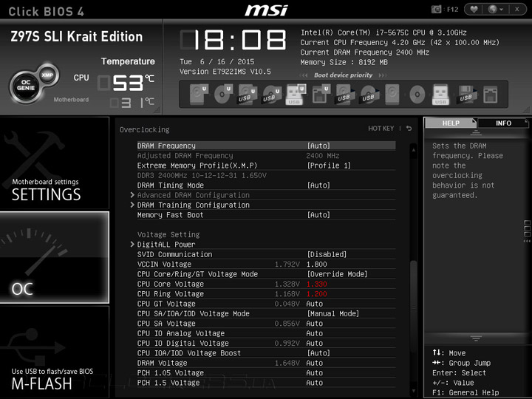Select the legacy CD/DVD disc boot icon

(417, 94)
